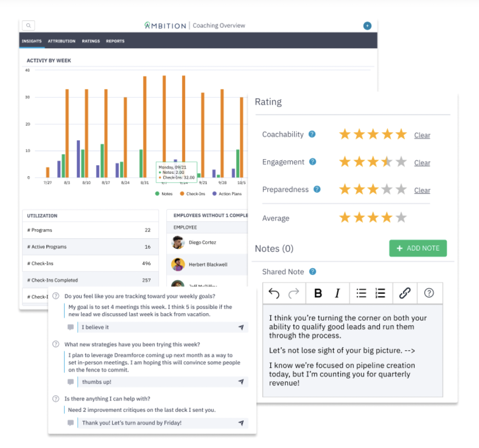479x448 pixels.
Task: Send the 'I believe it' reply
Action: (241, 327)
